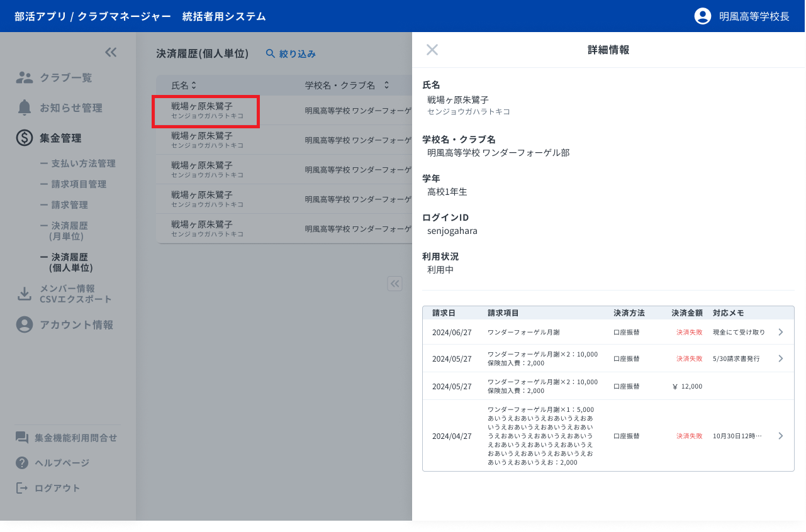The height and width of the screenshot is (532, 806).
Task: Click 利用中 status value
Action: click(440, 270)
